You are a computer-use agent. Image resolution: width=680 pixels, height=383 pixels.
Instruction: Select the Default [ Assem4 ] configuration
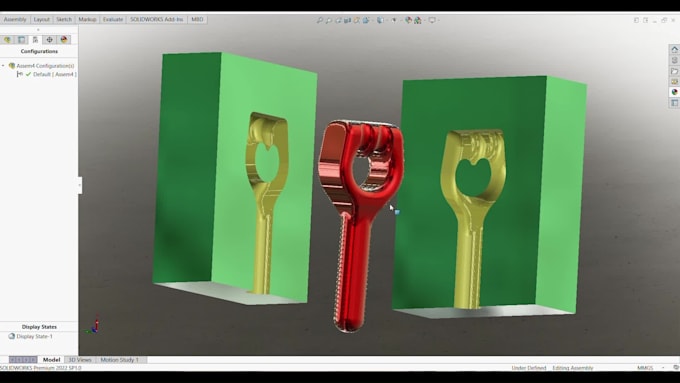[54, 74]
